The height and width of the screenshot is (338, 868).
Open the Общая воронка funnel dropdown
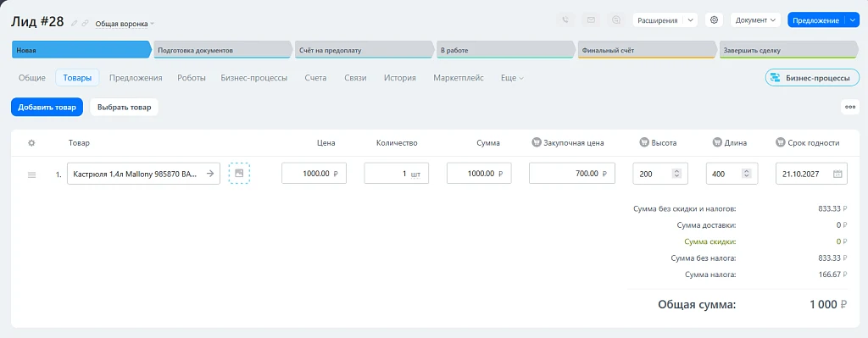tap(125, 24)
